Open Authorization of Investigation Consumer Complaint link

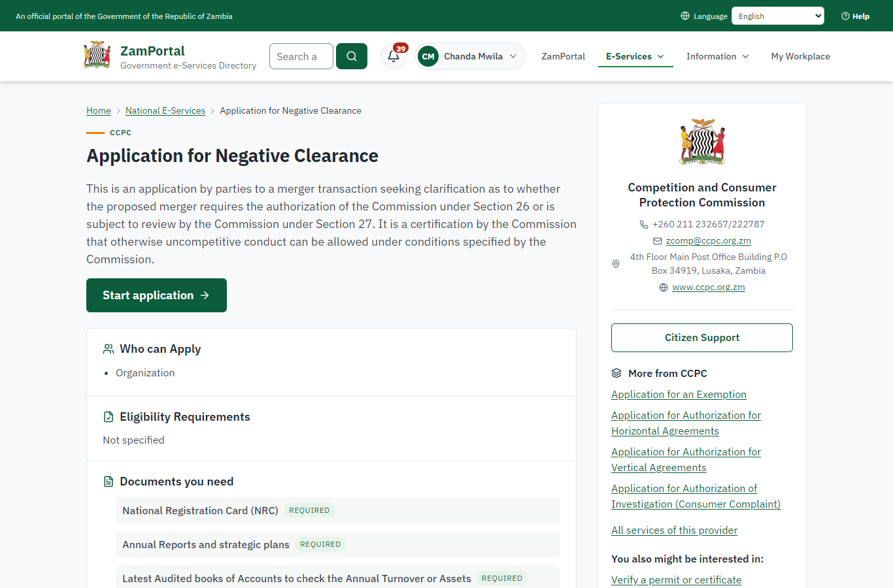point(696,497)
